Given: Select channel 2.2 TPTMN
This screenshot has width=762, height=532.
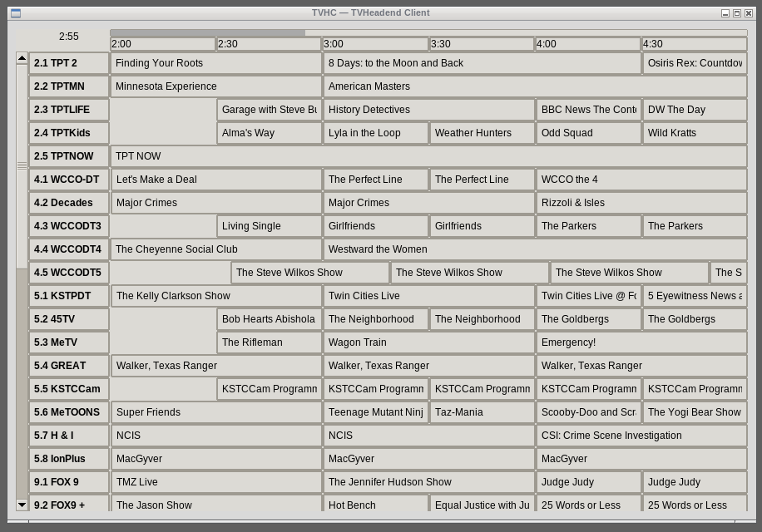Looking at the screenshot, I should point(69,86).
